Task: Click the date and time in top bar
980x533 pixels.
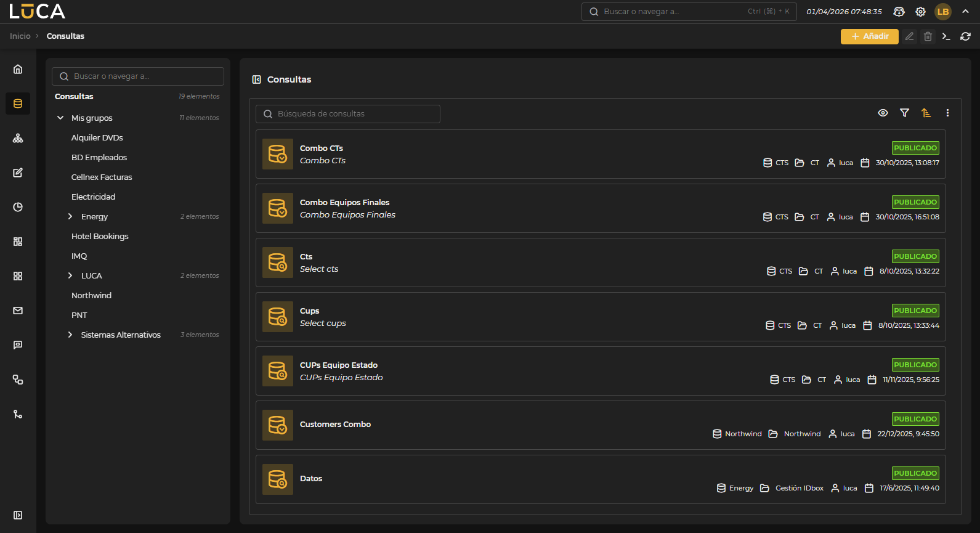Action: pos(844,12)
